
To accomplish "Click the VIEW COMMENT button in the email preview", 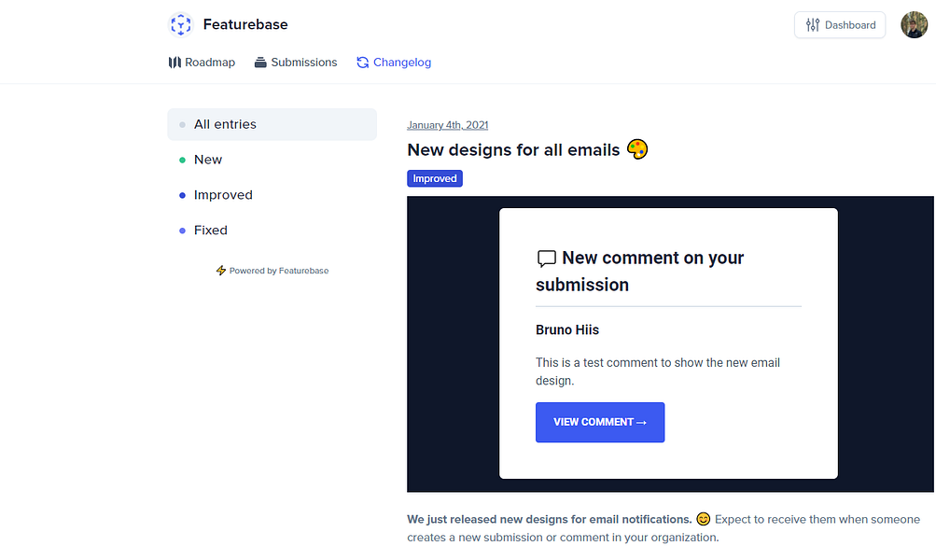I will 599,422.
